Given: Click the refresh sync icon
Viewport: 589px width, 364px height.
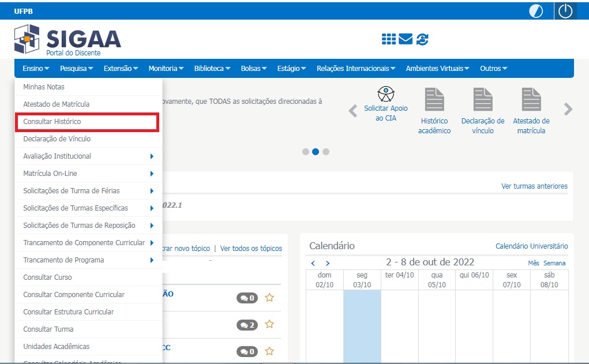Looking at the screenshot, I should click(422, 39).
